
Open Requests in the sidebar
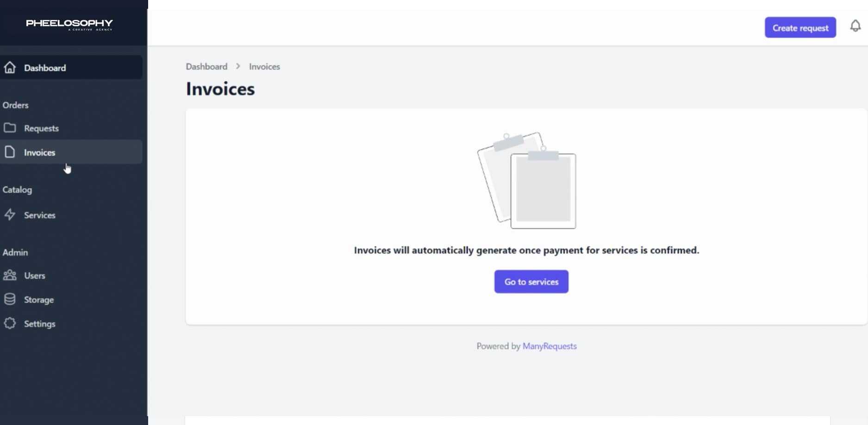click(x=41, y=128)
